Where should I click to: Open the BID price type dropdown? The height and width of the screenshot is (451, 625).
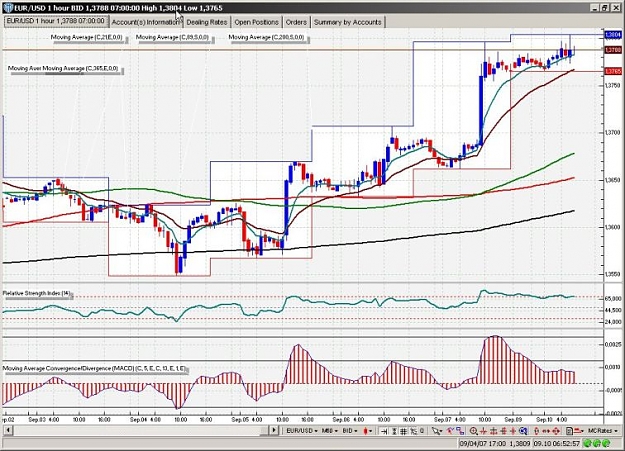pos(350,431)
